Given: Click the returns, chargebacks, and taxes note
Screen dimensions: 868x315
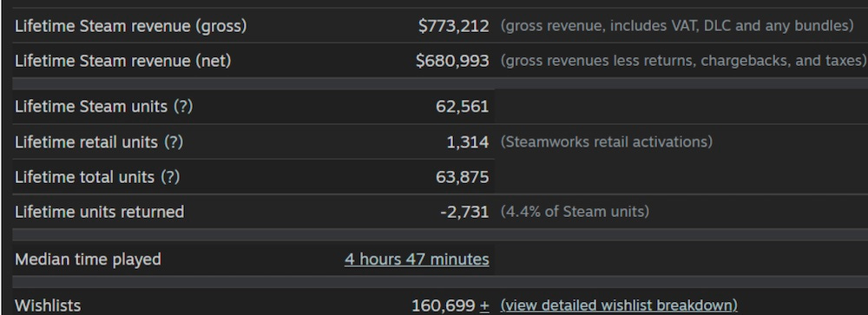Looking at the screenshot, I should [684, 61].
